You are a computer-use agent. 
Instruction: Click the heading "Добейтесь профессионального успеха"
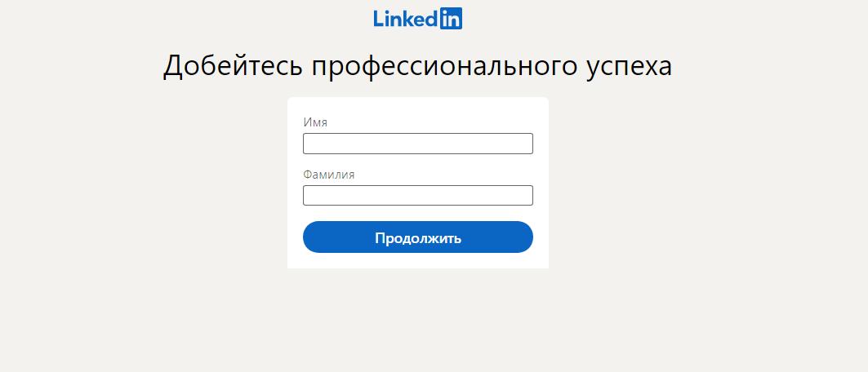[417, 66]
